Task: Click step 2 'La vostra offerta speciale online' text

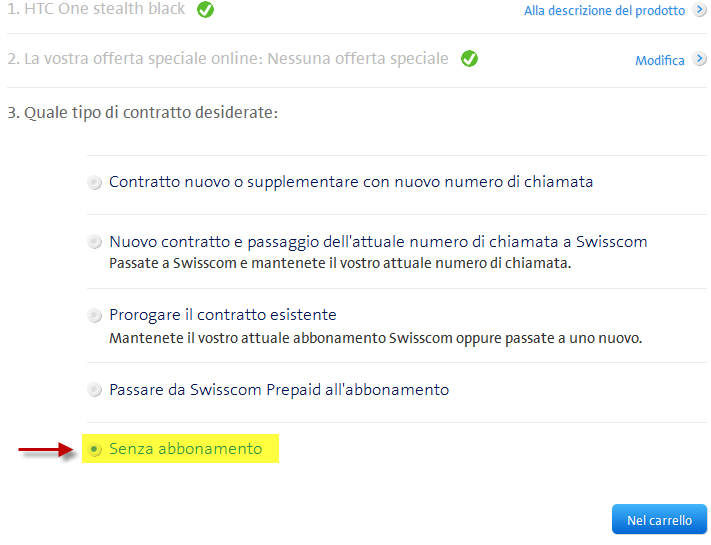Action: click(x=228, y=59)
